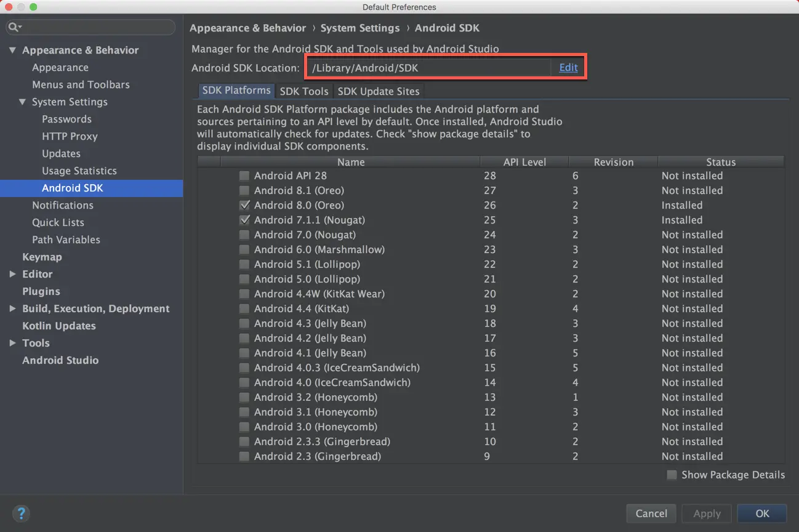Select HTTP Proxy in the sidebar
This screenshot has height=532, width=799.
tap(70, 137)
